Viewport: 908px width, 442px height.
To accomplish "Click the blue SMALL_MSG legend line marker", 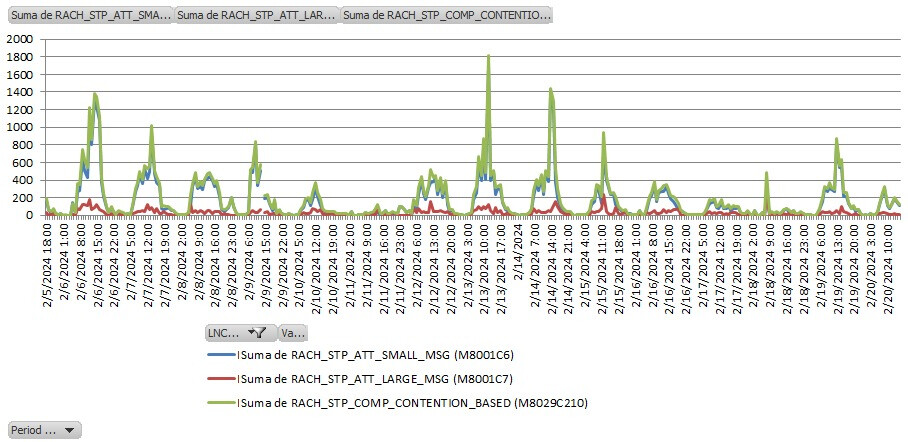I will pos(220,355).
